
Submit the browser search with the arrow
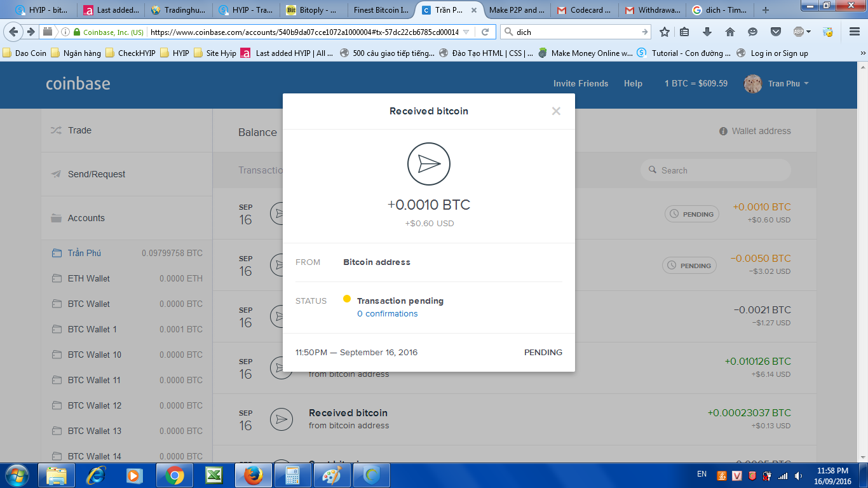(x=645, y=32)
